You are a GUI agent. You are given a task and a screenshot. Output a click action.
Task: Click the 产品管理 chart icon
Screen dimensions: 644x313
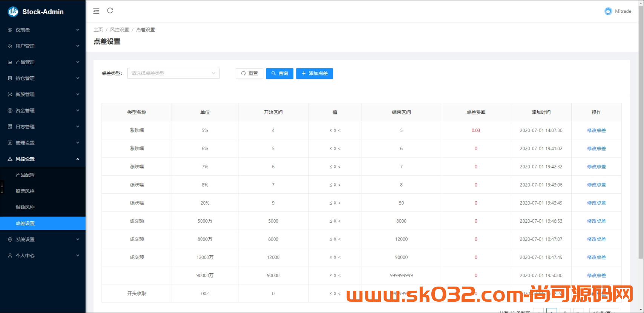[x=10, y=62]
